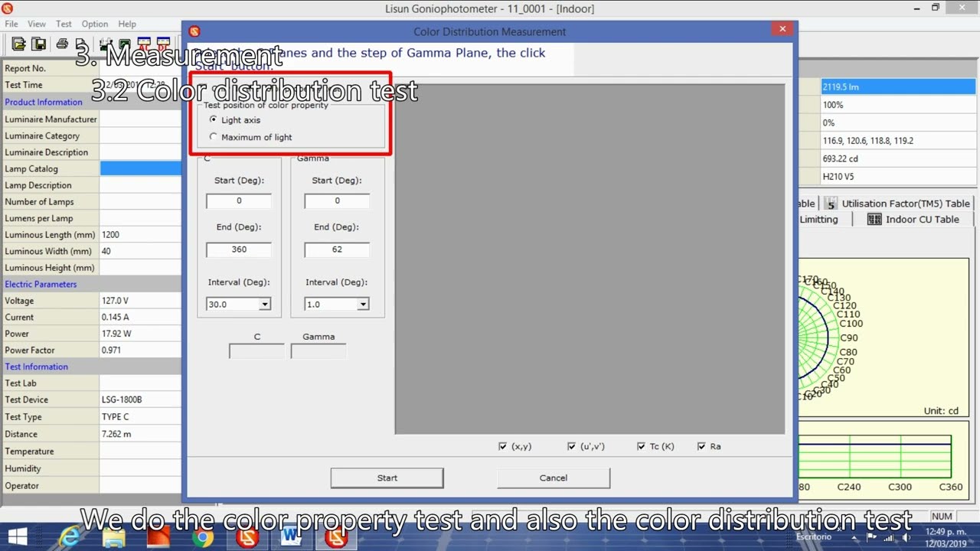Open Google Chrome from the taskbar
The width and height of the screenshot is (980, 551).
click(x=203, y=537)
